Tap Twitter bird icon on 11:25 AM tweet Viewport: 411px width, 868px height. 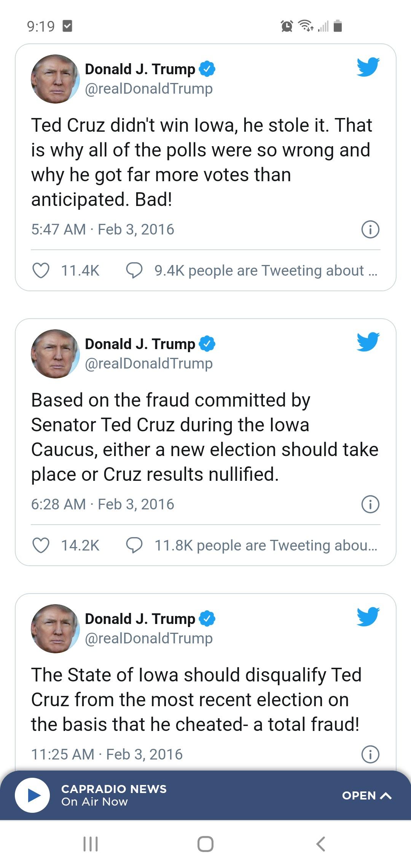(368, 616)
